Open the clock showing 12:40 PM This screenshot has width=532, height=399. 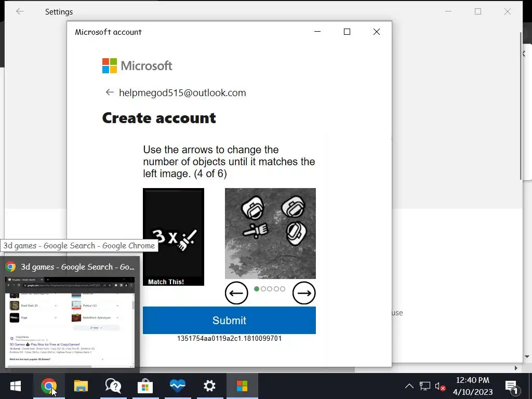coord(472,386)
